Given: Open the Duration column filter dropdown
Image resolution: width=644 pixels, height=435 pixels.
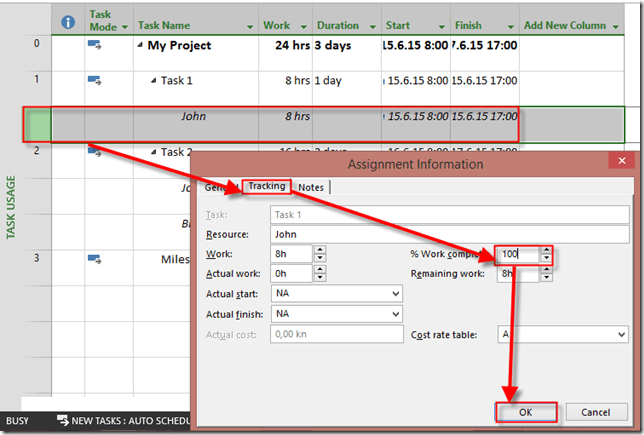Looking at the screenshot, I should point(371,26).
